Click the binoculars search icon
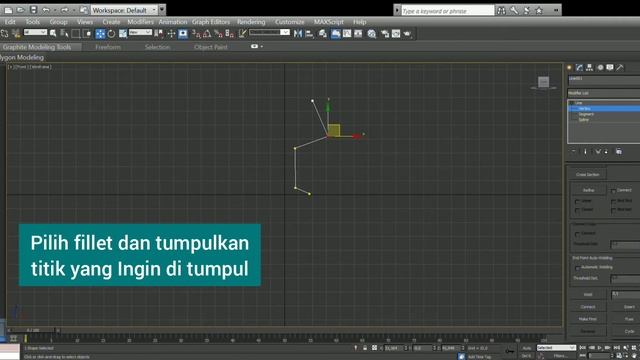The image size is (640, 360). (501, 11)
